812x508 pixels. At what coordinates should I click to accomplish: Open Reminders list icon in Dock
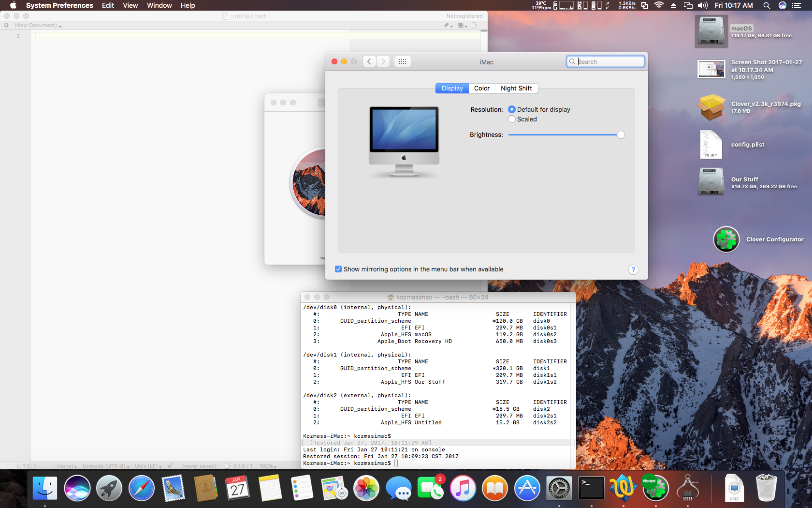(302, 488)
